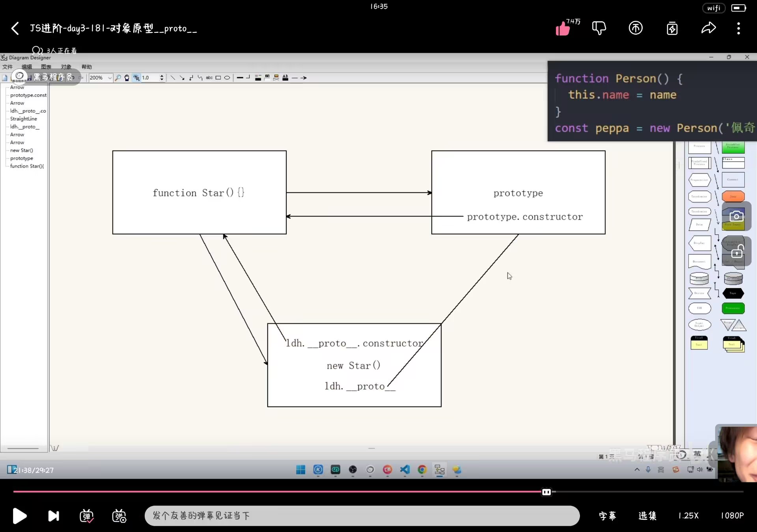Tap the danmaku comment input field
Screen dimensions: 757x532
pos(362,516)
